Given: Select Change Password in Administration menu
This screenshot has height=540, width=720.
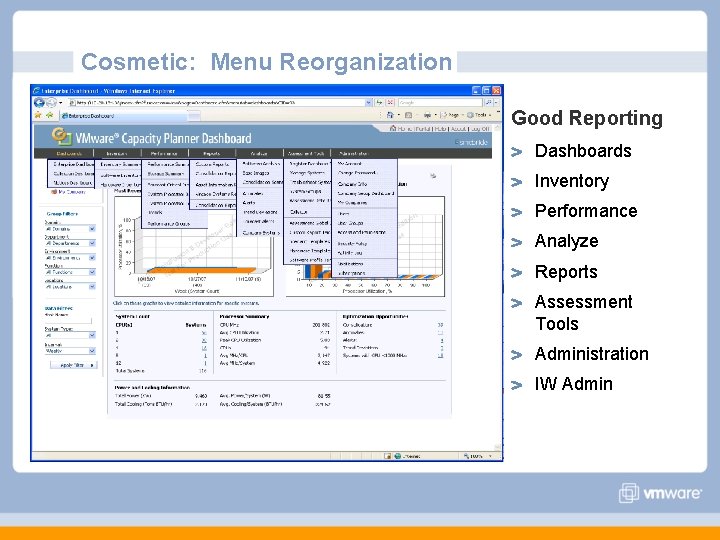Looking at the screenshot, I should (357, 173).
